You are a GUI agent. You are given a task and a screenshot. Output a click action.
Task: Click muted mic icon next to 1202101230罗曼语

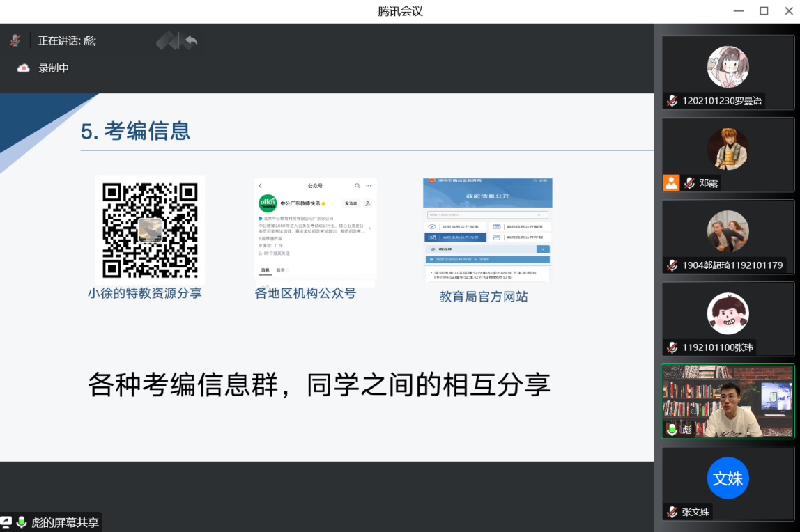(672, 101)
